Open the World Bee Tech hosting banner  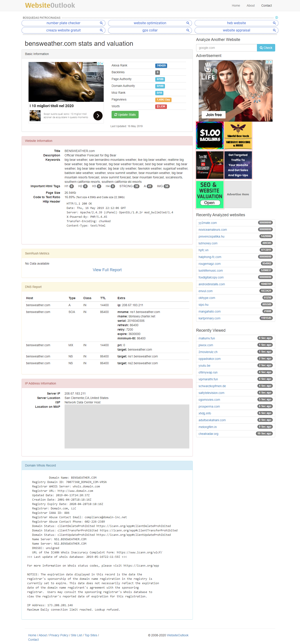[x=238, y=135]
